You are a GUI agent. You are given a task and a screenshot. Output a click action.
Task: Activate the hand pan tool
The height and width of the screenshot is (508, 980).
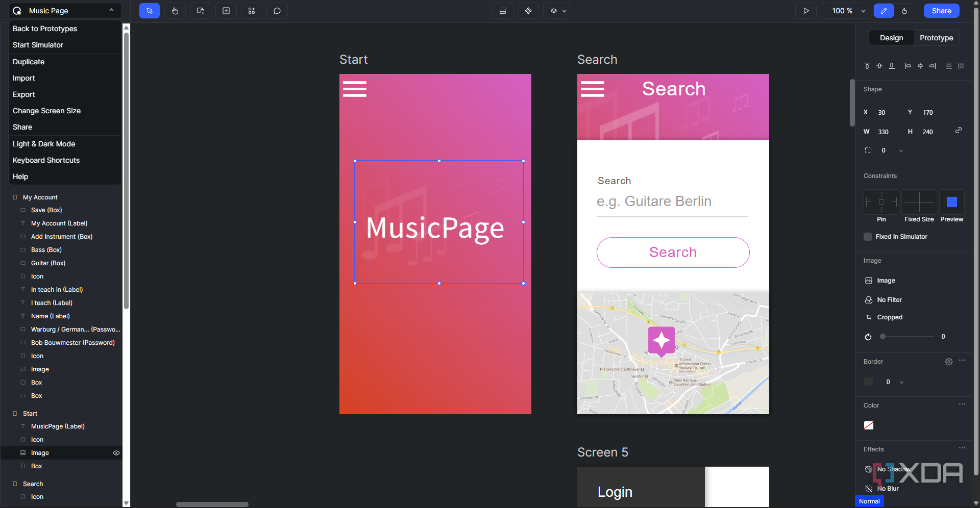pyautogui.click(x=175, y=11)
